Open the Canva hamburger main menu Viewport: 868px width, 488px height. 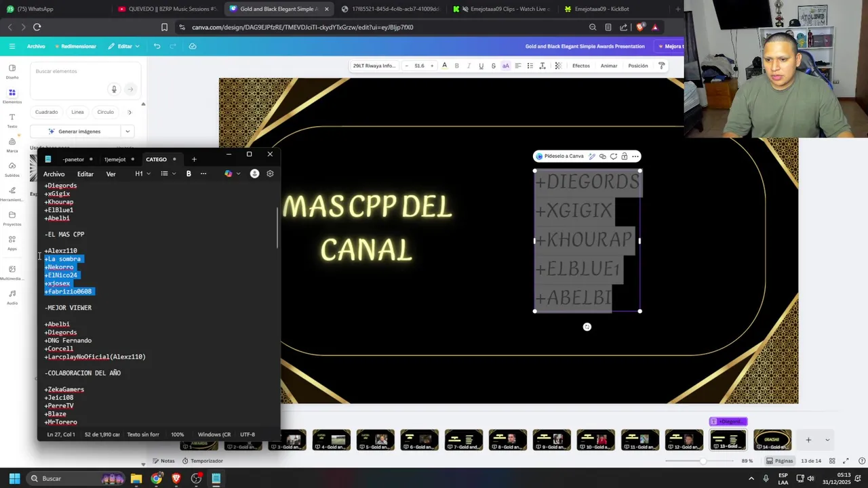click(x=12, y=46)
